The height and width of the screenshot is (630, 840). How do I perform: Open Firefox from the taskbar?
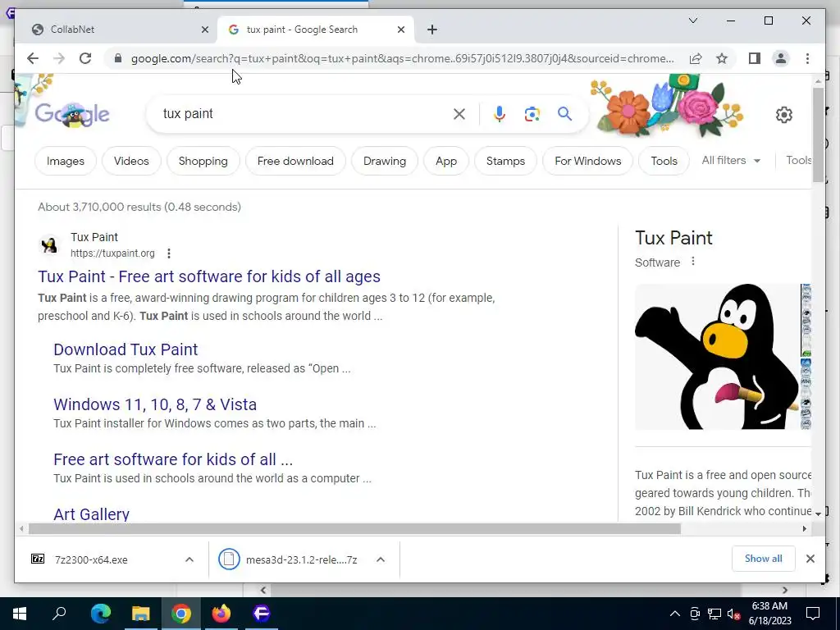[221, 614]
